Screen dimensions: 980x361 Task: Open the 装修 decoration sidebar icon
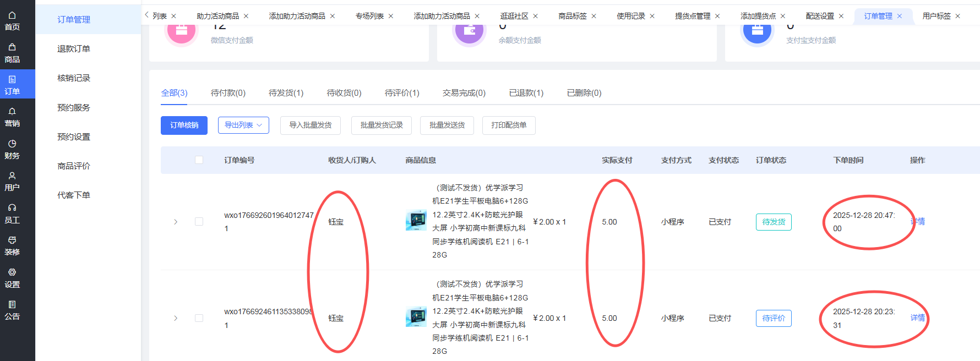click(12, 246)
